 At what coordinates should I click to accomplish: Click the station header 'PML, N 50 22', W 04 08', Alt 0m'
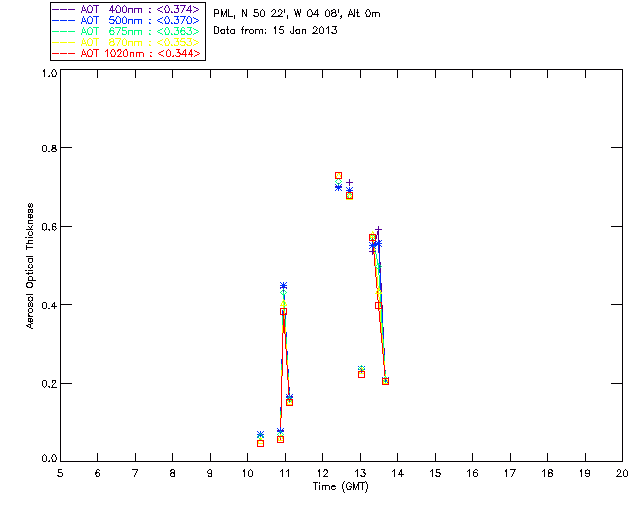pyautogui.click(x=297, y=14)
